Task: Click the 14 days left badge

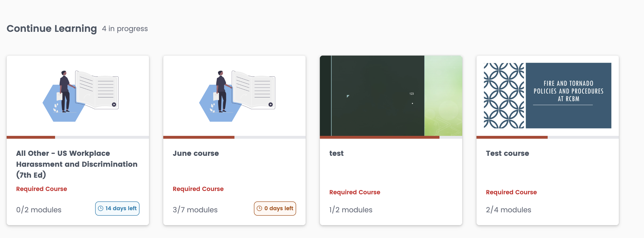Action: (117, 208)
